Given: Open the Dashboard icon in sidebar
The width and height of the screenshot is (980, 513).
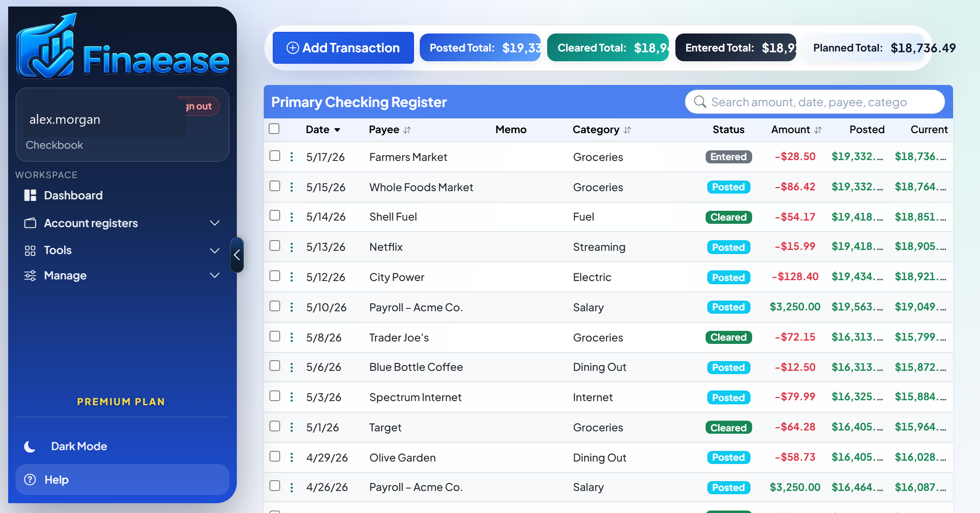Looking at the screenshot, I should pyautogui.click(x=30, y=195).
